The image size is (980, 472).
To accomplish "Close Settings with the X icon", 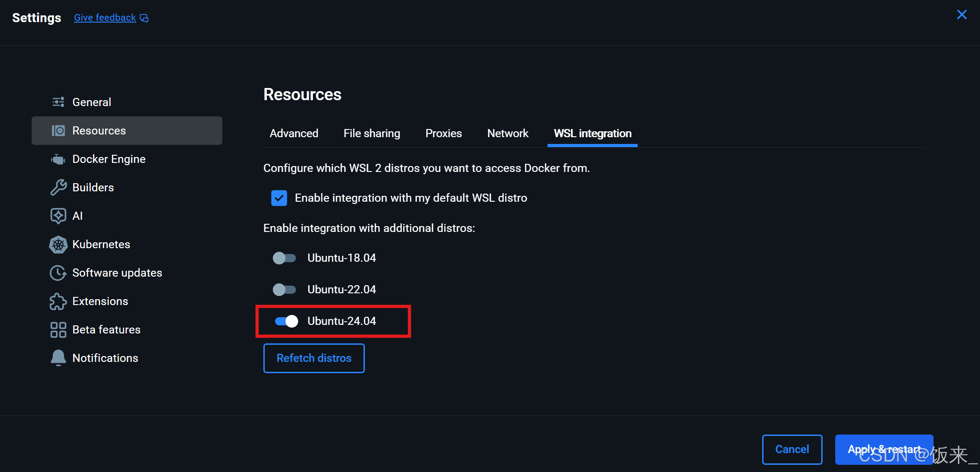I will 962,14.
